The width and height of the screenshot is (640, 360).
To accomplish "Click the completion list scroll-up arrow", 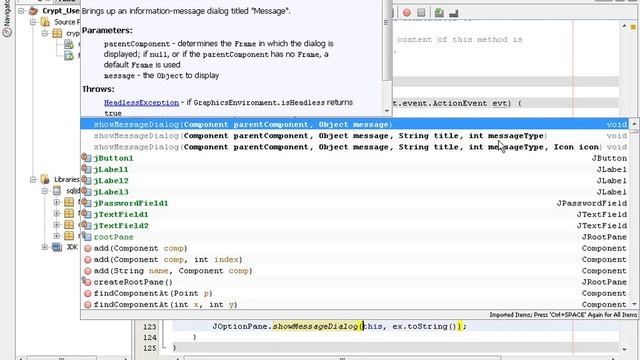I will 634,123.
